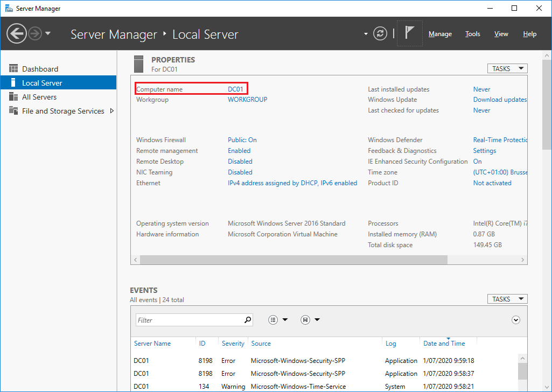The height and width of the screenshot is (392, 552).
Task: Click the events criteria list icon
Action: point(273,319)
